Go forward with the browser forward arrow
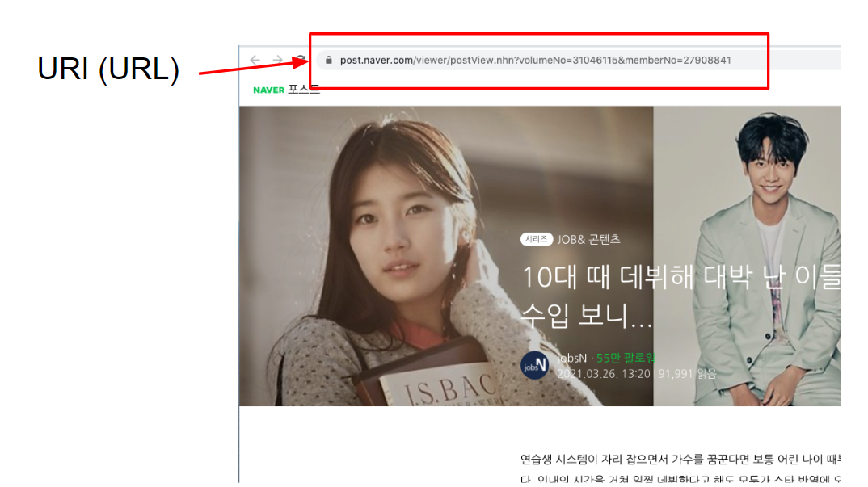The image size is (868, 487). click(x=277, y=60)
